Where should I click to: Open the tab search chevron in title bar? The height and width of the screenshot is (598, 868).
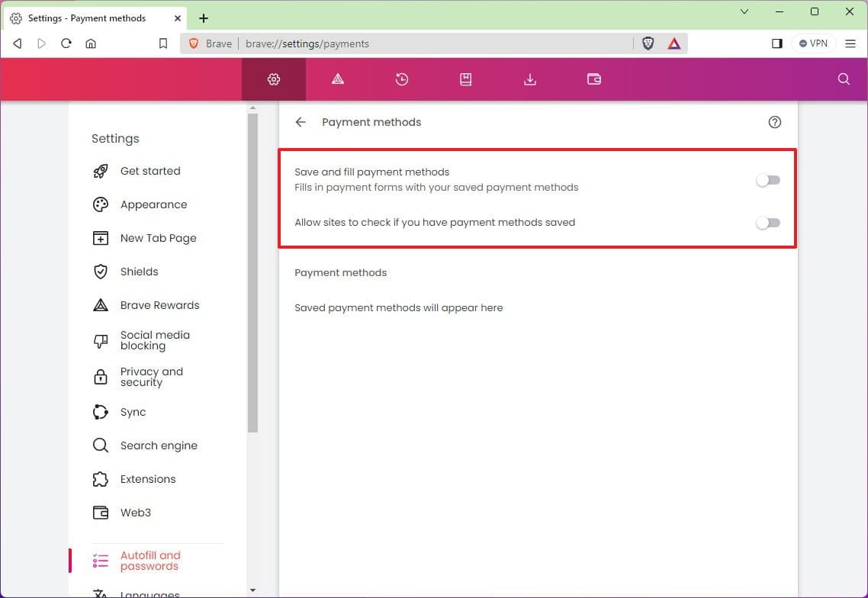coord(744,12)
